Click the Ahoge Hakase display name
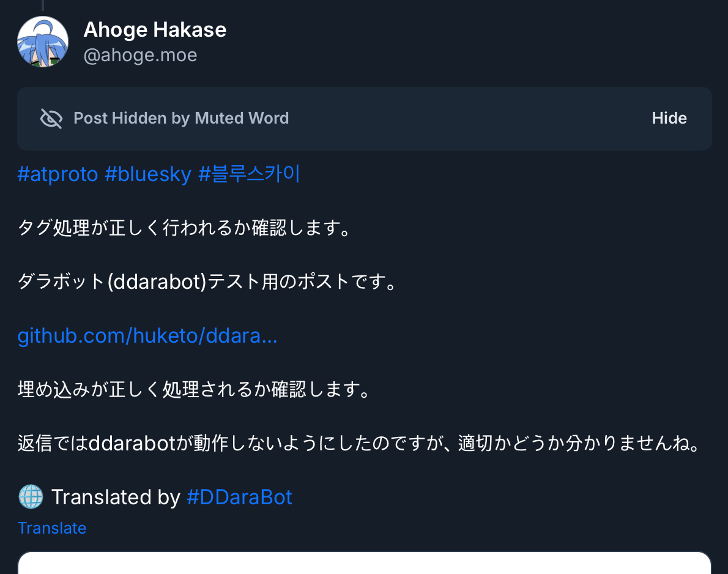Viewport: 728px width, 574px height. (x=155, y=29)
